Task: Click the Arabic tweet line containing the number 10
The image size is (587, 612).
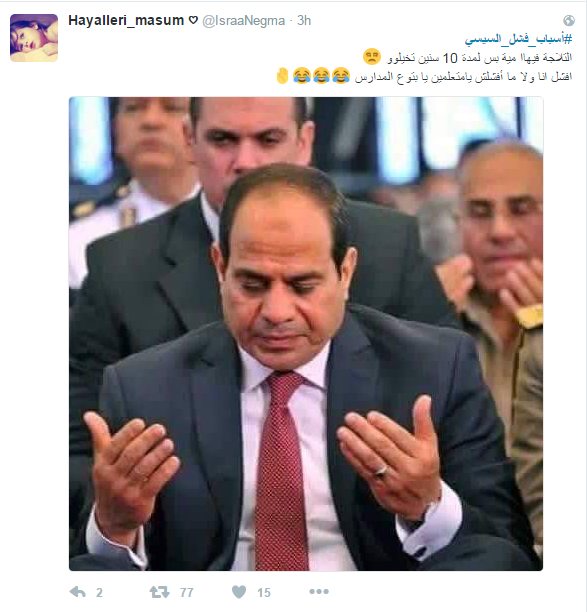Action: pyautogui.click(x=480, y=58)
